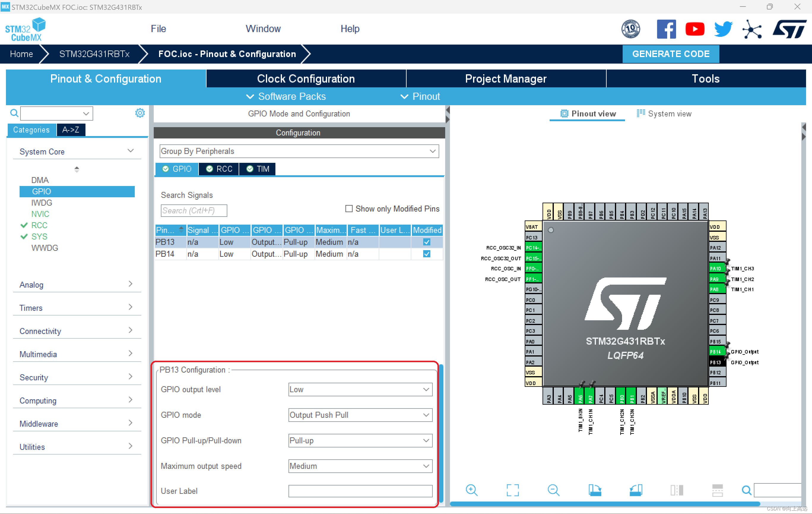Type in the User Label field
The image size is (812, 514).
tap(359, 491)
